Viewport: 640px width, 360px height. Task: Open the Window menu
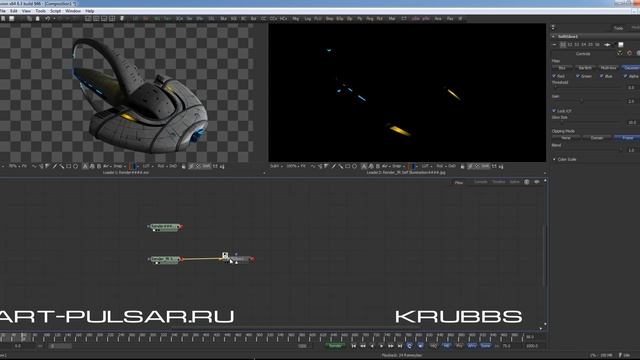coord(73,11)
